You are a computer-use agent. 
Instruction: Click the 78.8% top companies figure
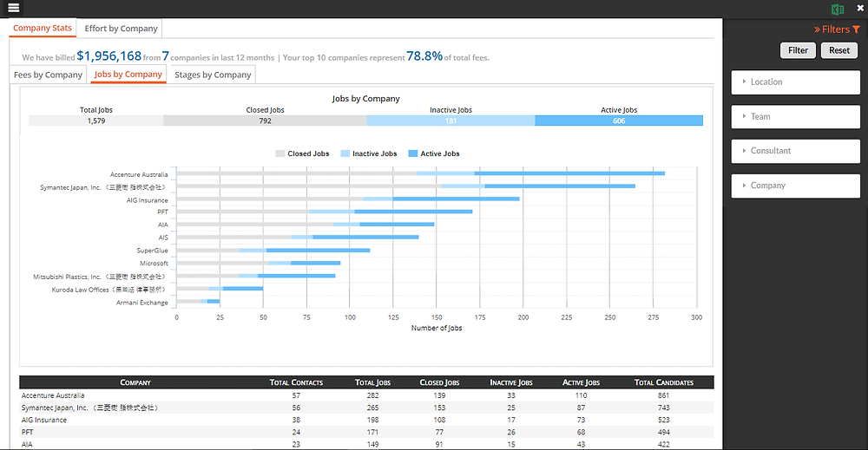(424, 55)
